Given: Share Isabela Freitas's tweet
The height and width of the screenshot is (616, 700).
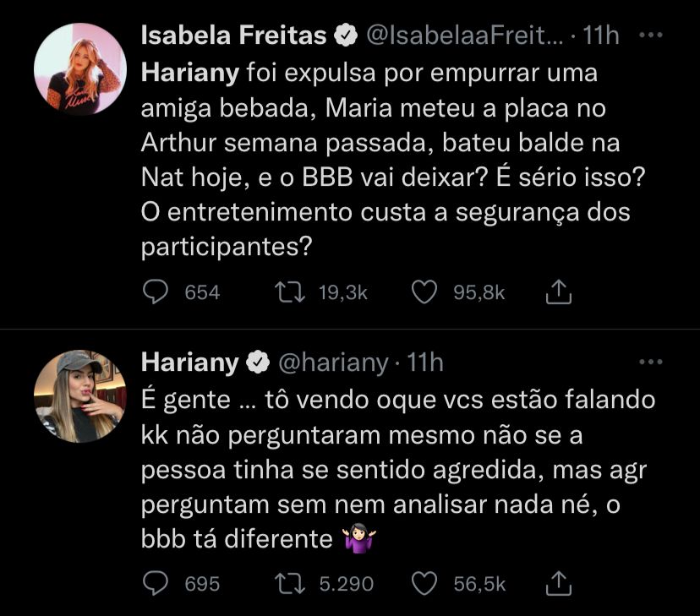Looking at the screenshot, I should 559,292.
